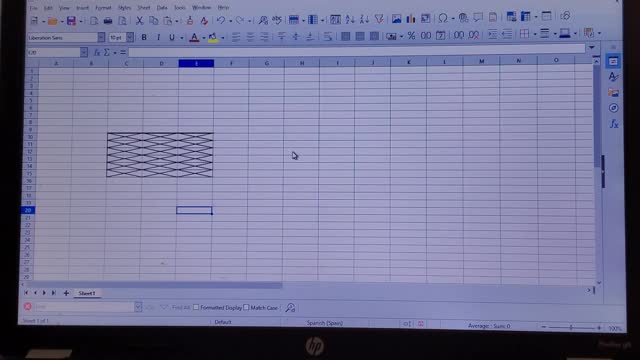Screen dimensions: 640x360
Task: Click the Function Wizard fx icon
Action: (97, 53)
